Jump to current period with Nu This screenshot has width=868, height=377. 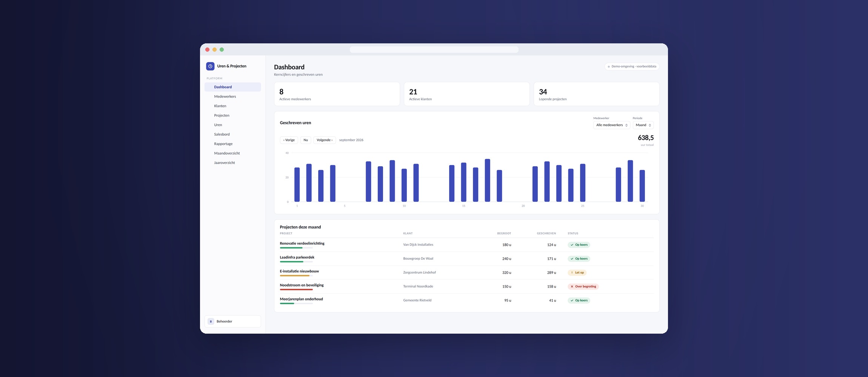pyautogui.click(x=306, y=140)
